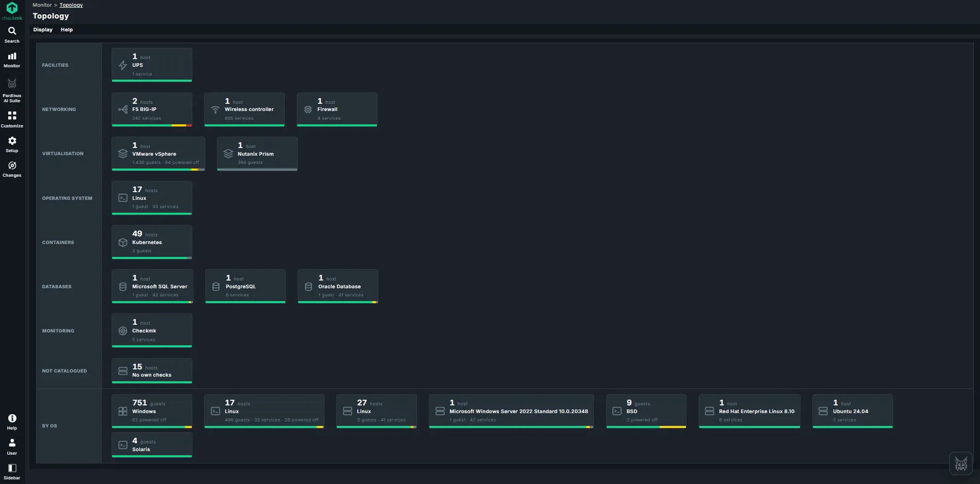Click the checkmk logo
Screen dimensions: 980x484
[x=12, y=11]
